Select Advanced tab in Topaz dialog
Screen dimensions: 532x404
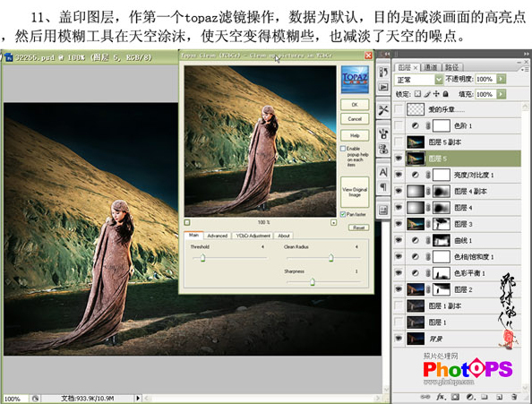point(217,236)
